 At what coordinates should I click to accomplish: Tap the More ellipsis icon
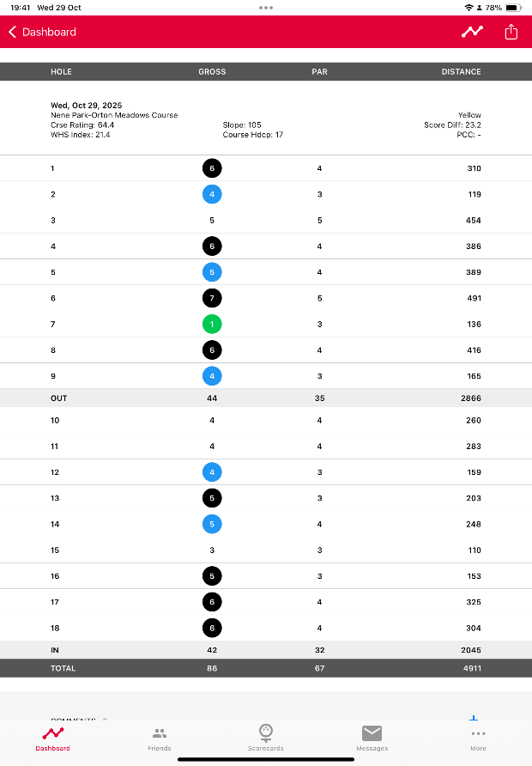tap(478, 733)
